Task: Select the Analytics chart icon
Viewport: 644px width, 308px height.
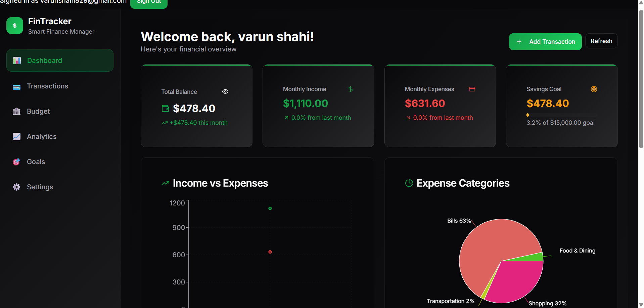Action: click(x=16, y=137)
